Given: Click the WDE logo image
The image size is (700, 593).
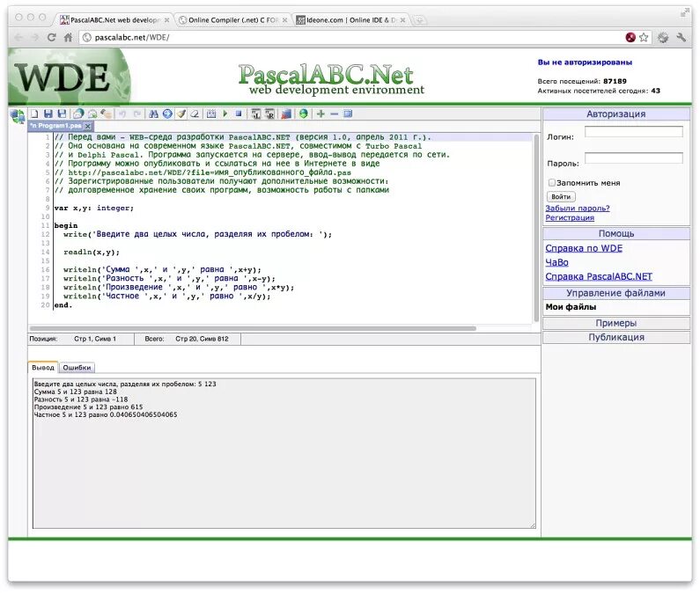Looking at the screenshot, I should [x=70, y=77].
